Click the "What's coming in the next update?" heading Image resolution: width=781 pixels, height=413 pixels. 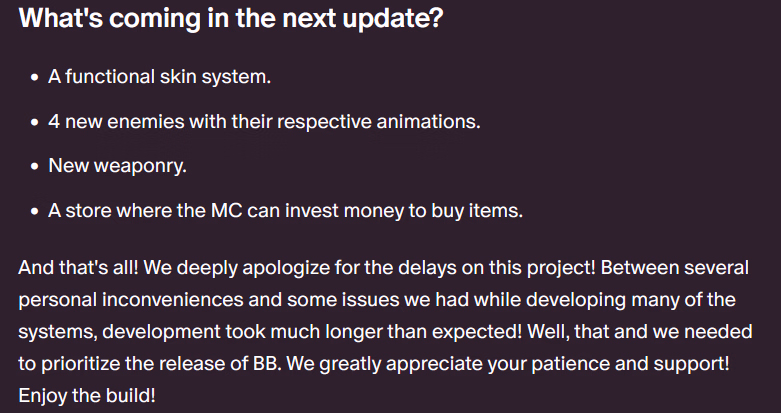point(230,20)
